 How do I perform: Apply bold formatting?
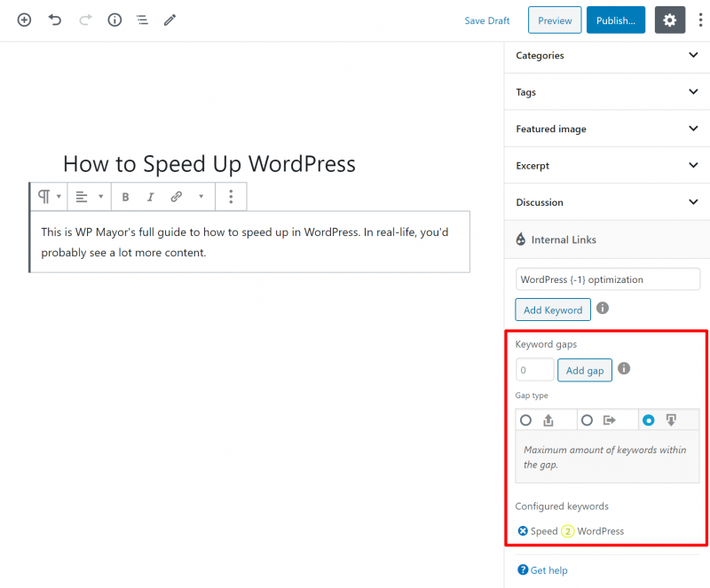(x=125, y=197)
